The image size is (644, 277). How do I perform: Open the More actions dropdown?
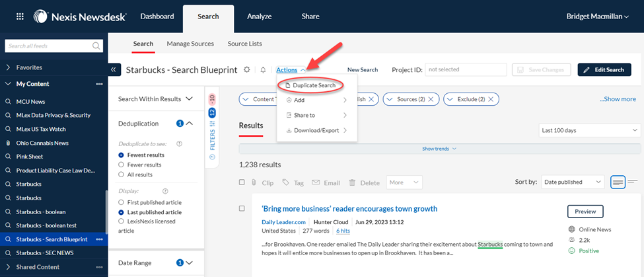pyautogui.click(x=404, y=182)
